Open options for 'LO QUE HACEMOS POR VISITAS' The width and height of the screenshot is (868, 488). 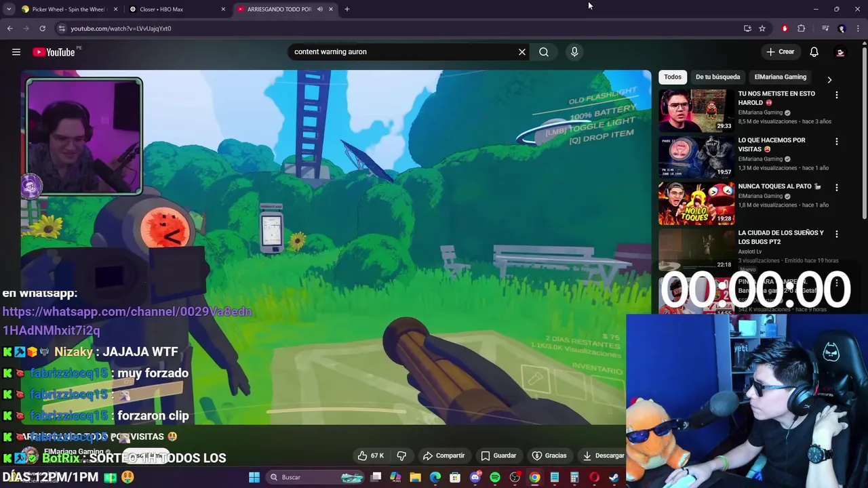(836, 142)
